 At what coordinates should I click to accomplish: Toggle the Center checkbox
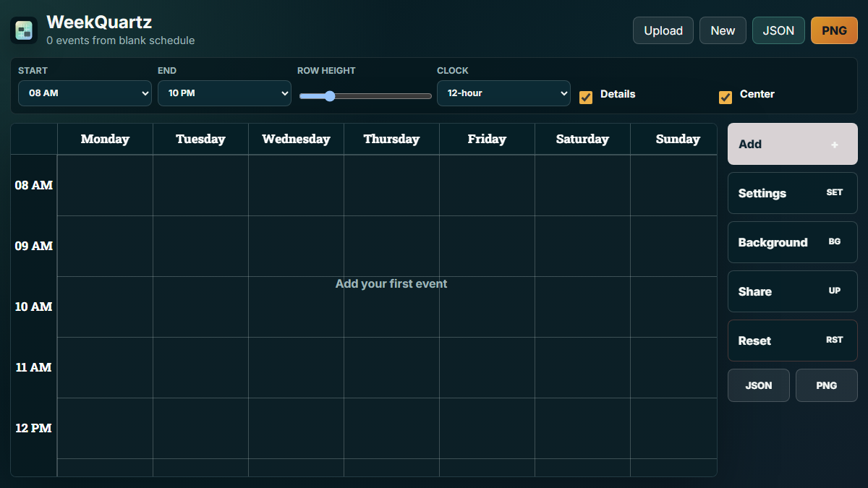coord(726,97)
